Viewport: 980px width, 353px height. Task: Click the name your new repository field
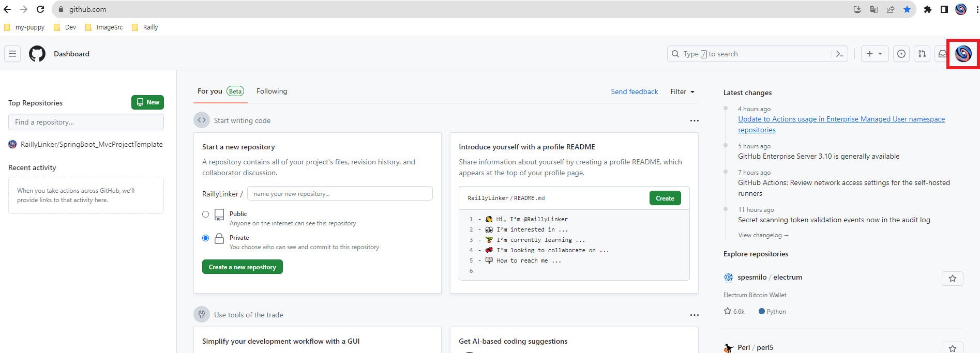[340, 193]
